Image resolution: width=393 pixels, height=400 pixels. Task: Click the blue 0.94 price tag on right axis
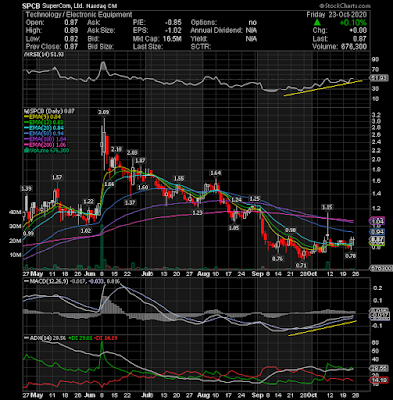tap(377, 232)
